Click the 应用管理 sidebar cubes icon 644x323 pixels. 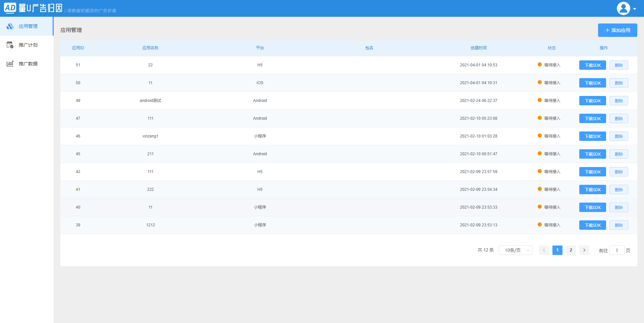10,26
